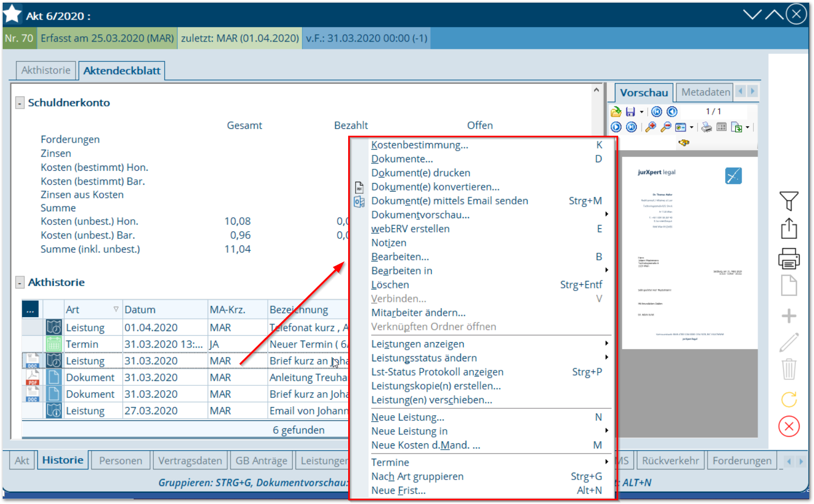
Task: Click the PDF icon of Anleitung row
Action: click(32, 377)
